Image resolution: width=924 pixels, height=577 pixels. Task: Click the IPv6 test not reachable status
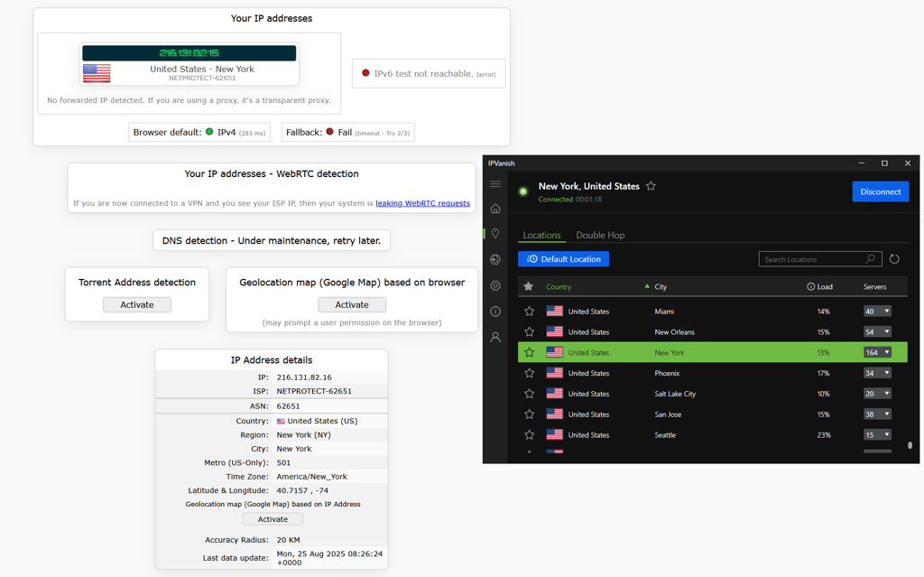(429, 73)
